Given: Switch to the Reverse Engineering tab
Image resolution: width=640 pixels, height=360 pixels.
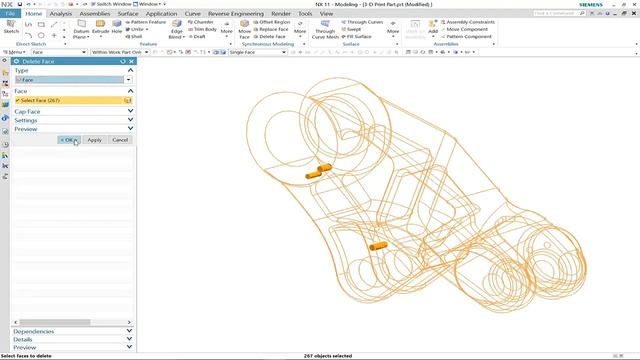Looking at the screenshot, I should (236, 13).
